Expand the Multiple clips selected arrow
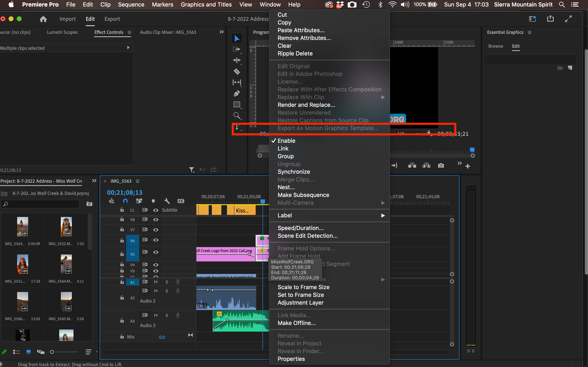This screenshot has height=367, width=588. 128,48
